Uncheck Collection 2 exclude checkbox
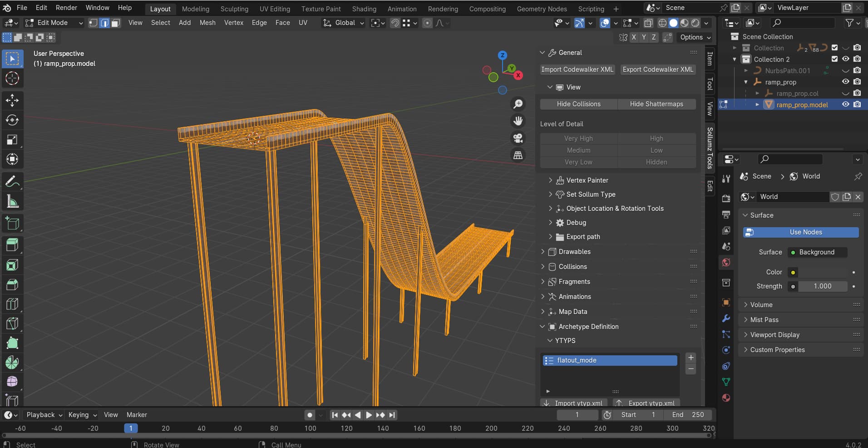Screen dimensions: 868x448 [834, 59]
